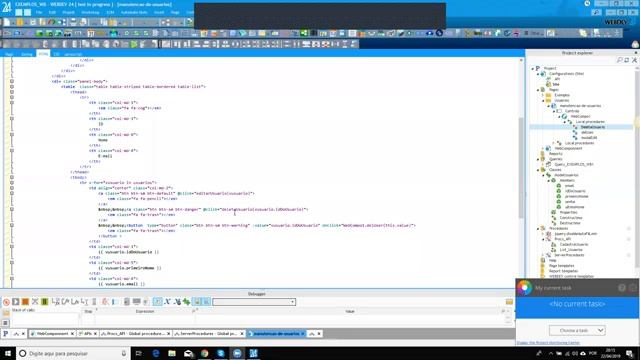The image size is (640, 360).
Task: Click the code editor vertical scrollbar
Action: [x=521, y=167]
